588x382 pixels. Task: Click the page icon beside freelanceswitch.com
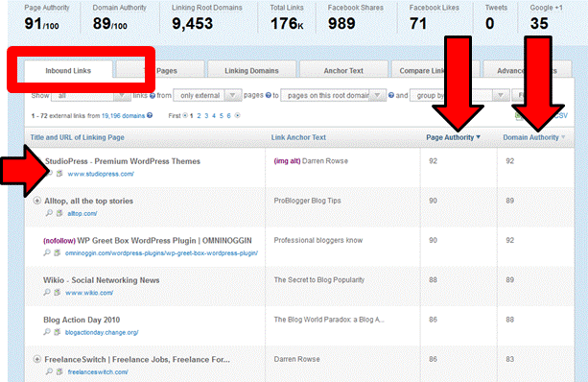click(59, 371)
